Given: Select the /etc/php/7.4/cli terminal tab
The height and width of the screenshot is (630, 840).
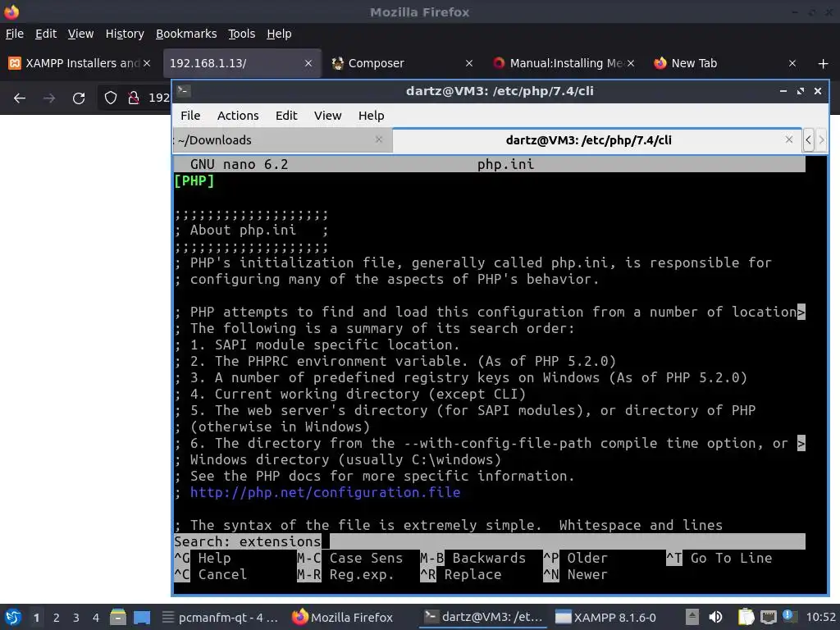Looking at the screenshot, I should coord(597,140).
